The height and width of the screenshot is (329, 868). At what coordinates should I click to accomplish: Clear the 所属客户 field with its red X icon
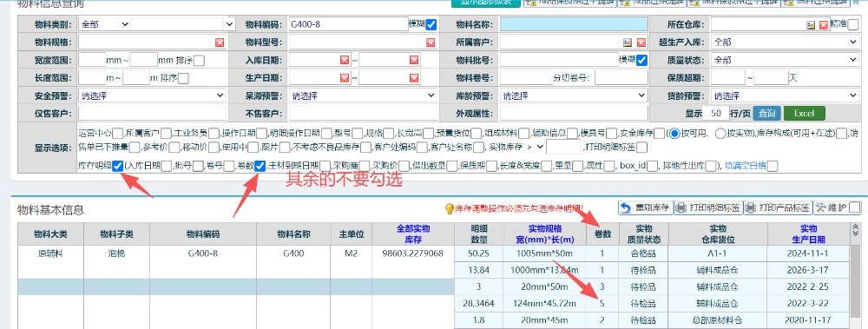point(641,43)
